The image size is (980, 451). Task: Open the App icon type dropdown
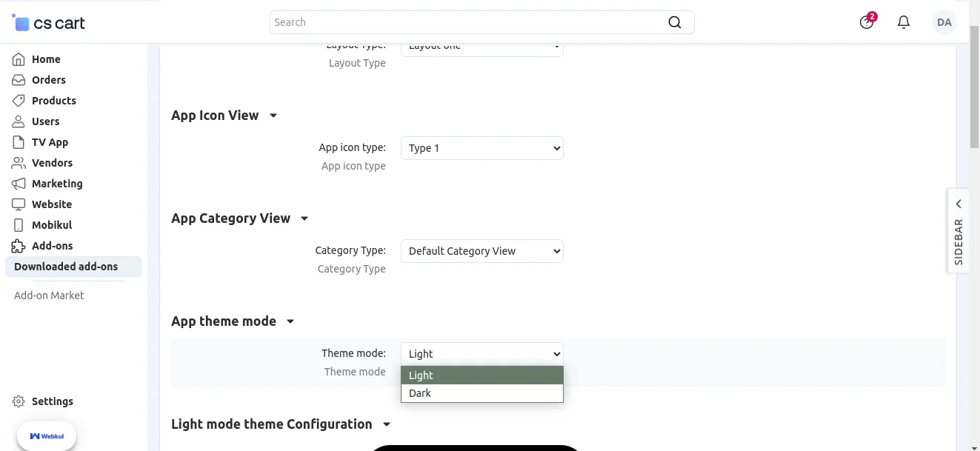481,148
